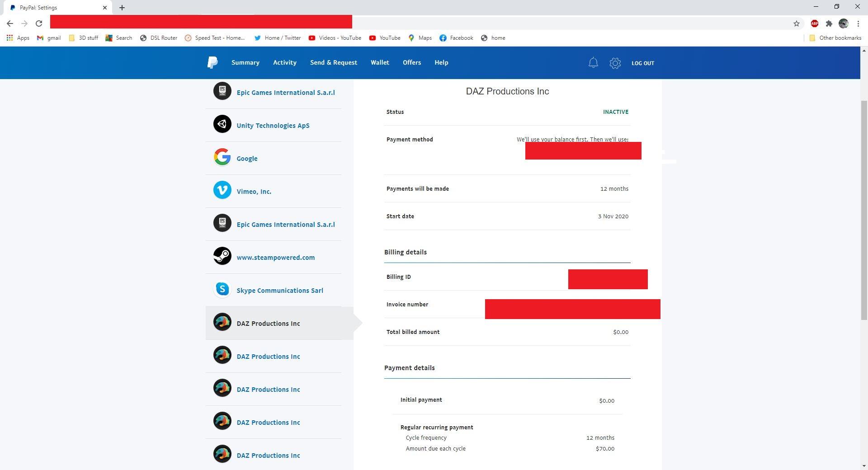Screen dimensions: 868x470
Task: Open the Chrome three-dot menu
Action: [x=858, y=23]
